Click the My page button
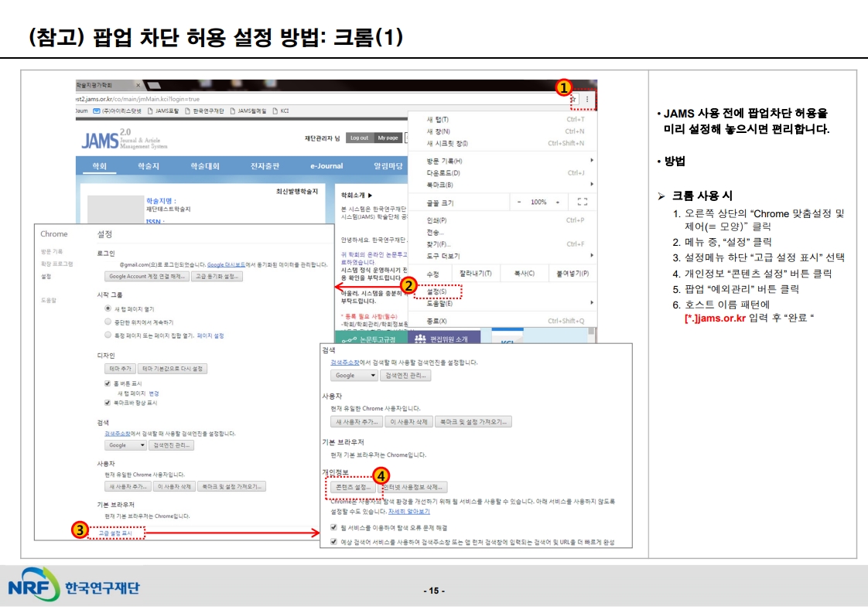The image size is (868, 613). (388, 138)
